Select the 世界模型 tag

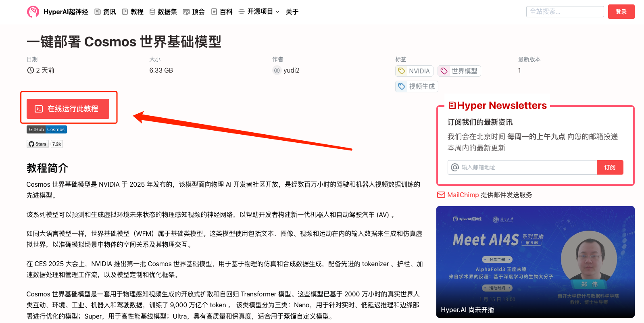pos(459,71)
